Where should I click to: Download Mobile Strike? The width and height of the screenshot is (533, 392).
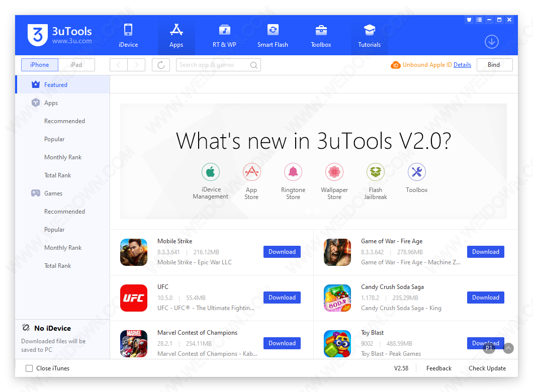[282, 252]
